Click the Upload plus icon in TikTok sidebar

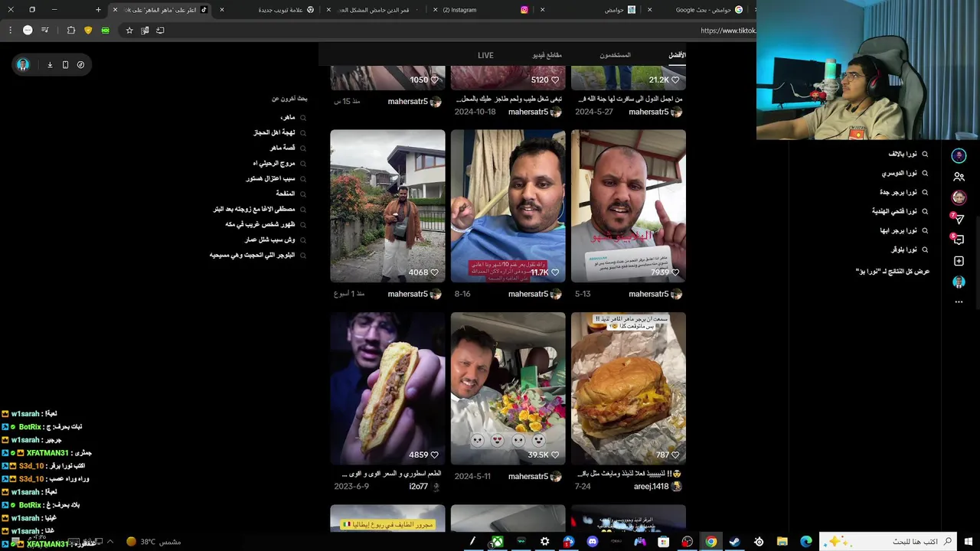pos(959,262)
